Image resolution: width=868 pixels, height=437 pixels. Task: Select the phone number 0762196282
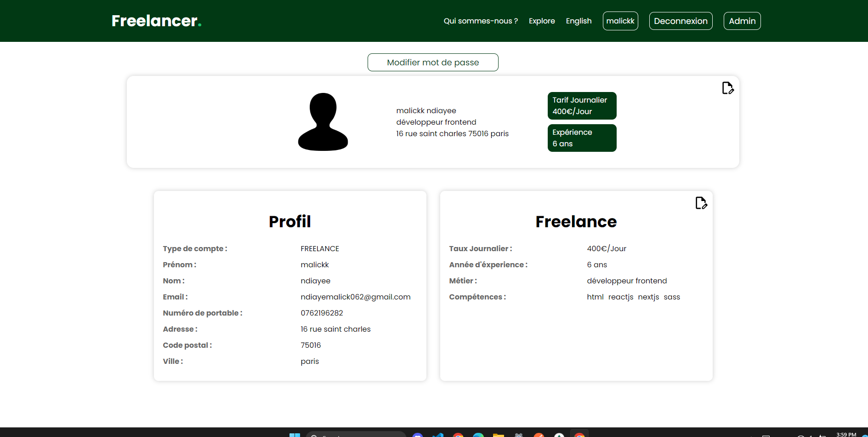(x=322, y=313)
